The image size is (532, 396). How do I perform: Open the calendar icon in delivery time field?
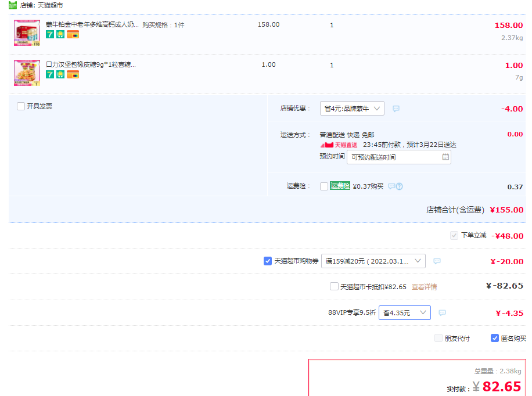(x=445, y=157)
